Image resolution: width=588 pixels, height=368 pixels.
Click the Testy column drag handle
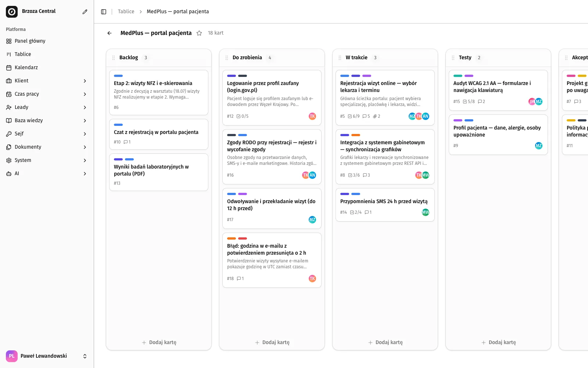coord(453,58)
